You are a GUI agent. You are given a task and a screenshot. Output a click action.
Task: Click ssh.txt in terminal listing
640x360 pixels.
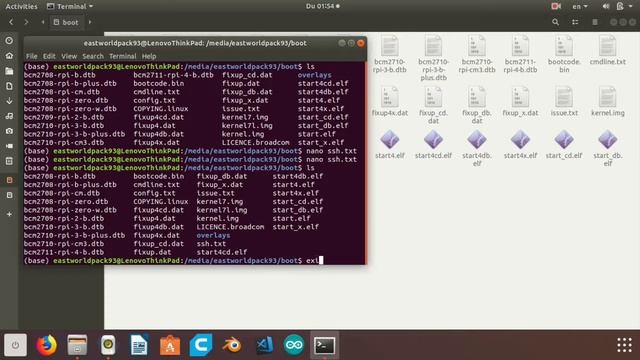coord(211,244)
